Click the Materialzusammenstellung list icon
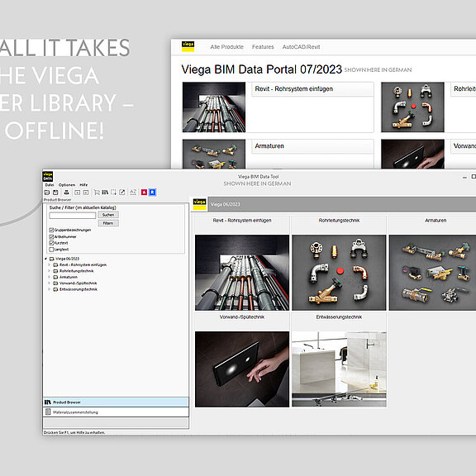 coord(48,412)
